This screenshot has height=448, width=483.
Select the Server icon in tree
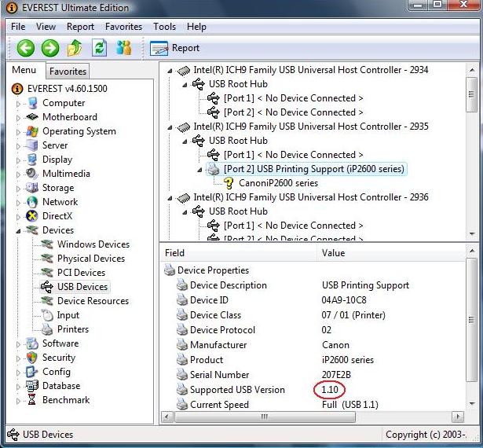32,145
